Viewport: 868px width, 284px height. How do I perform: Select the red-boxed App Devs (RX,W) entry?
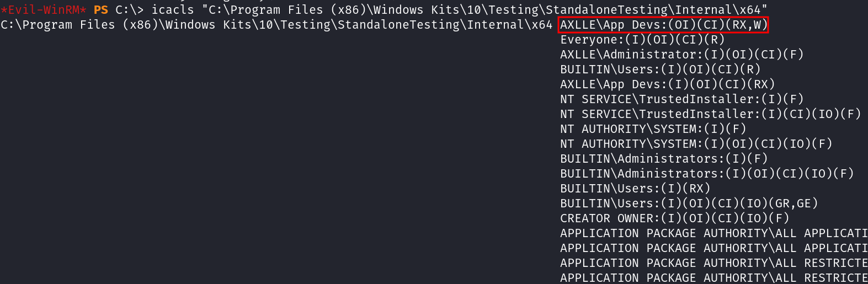click(x=663, y=25)
